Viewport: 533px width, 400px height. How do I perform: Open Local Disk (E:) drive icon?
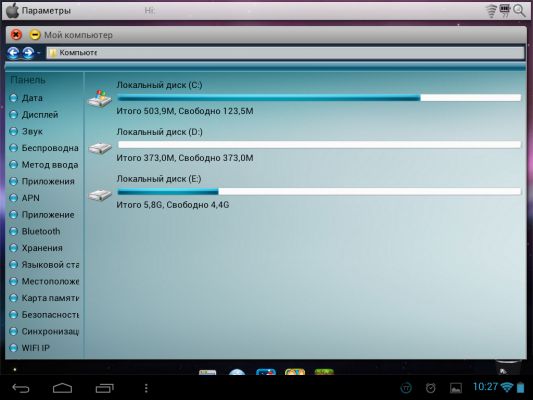click(100, 195)
